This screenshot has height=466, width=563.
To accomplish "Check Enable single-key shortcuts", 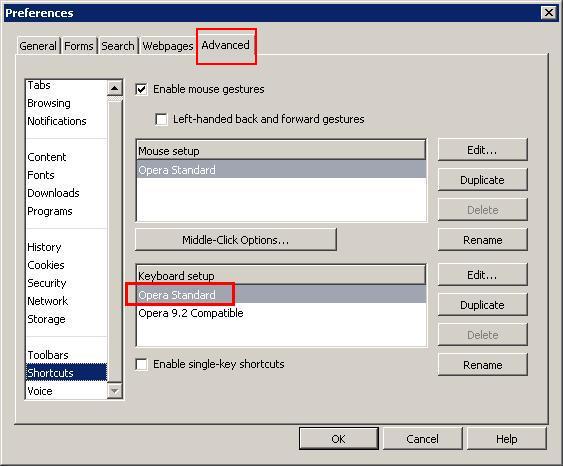I will pos(141,364).
